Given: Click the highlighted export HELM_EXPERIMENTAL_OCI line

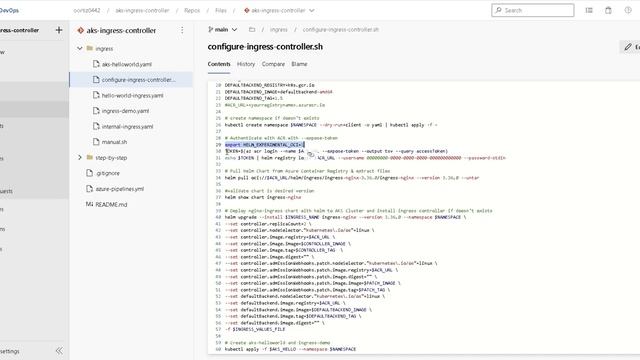Looking at the screenshot, I should click(x=264, y=144).
